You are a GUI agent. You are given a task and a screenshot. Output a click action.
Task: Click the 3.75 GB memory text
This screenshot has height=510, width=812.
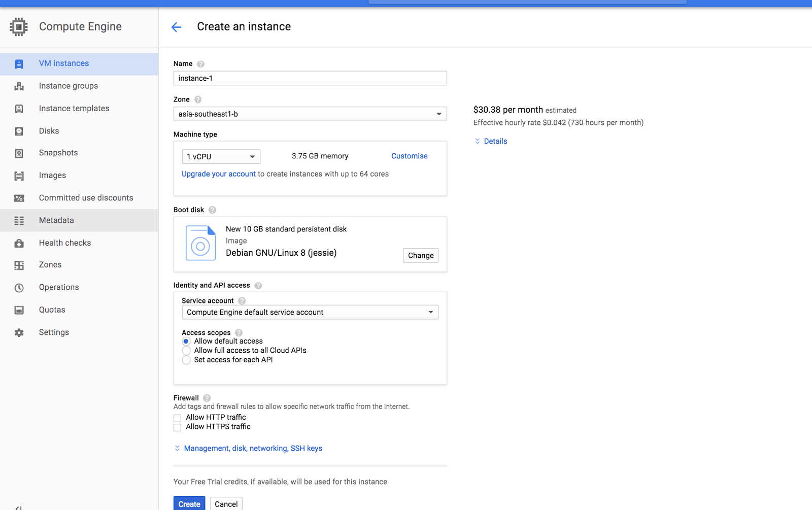pos(320,156)
